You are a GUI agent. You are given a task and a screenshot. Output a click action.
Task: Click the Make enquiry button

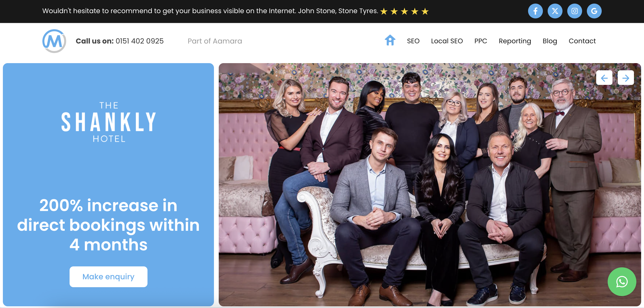[x=109, y=277]
